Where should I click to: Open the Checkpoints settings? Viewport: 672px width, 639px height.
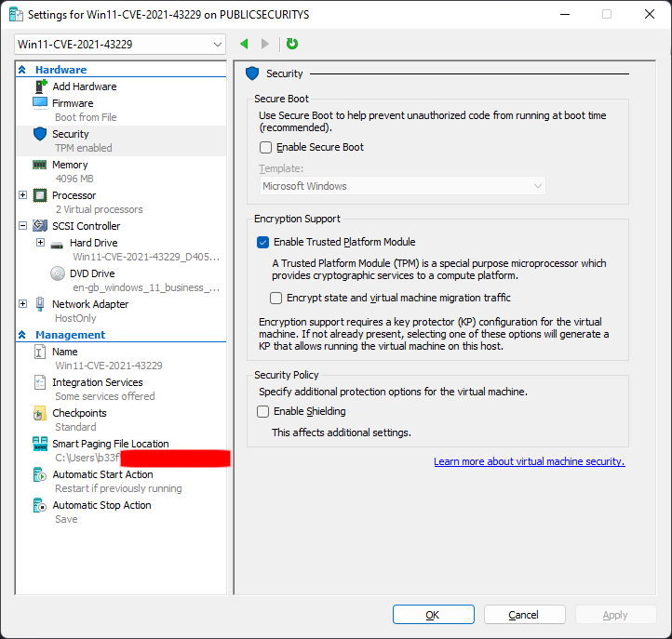79,413
